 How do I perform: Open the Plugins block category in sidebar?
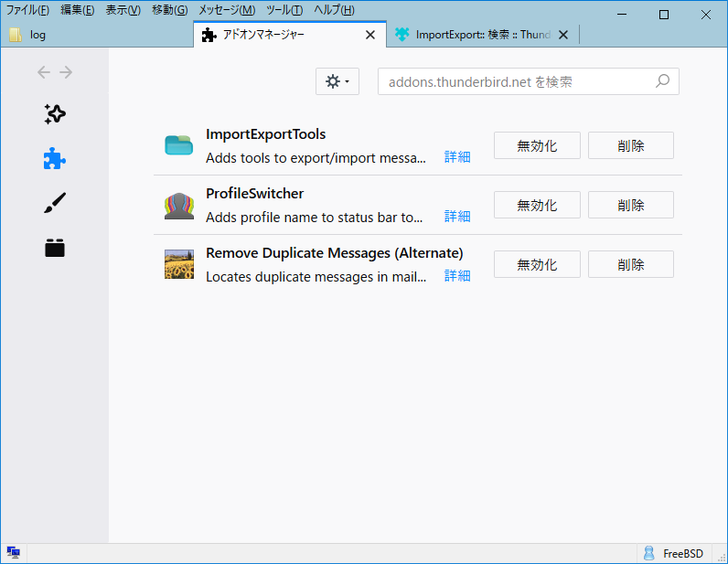point(55,248)
